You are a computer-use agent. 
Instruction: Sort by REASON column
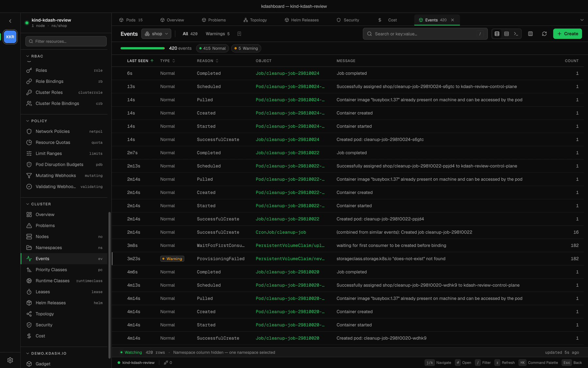coord(208,61)
